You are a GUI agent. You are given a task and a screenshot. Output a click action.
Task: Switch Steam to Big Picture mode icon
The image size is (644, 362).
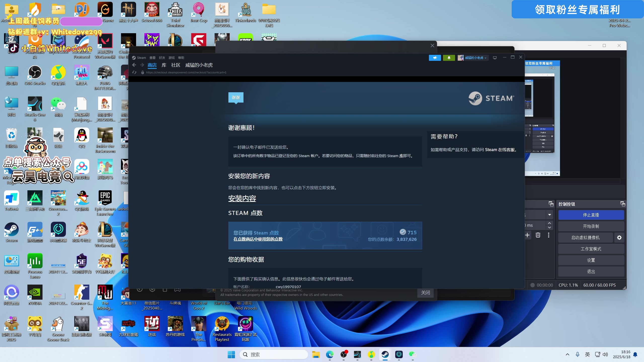[x=495, y=58]
